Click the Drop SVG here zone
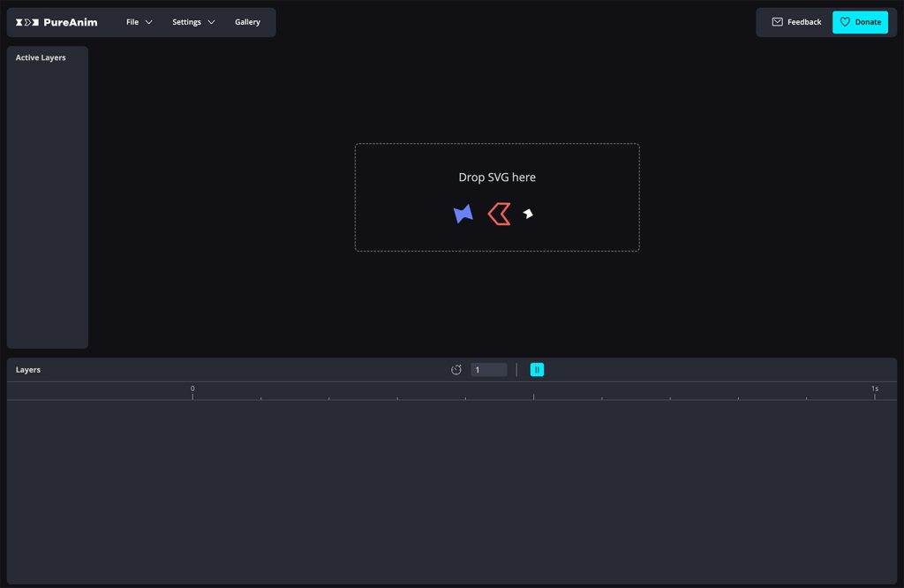Screen dimensions: 904x588 [x=497, y=197]
